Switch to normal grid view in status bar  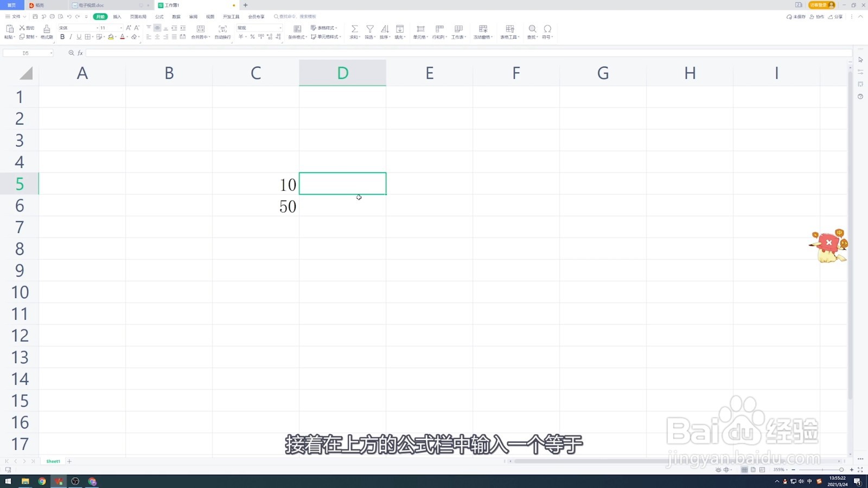(x=744, y=470)
